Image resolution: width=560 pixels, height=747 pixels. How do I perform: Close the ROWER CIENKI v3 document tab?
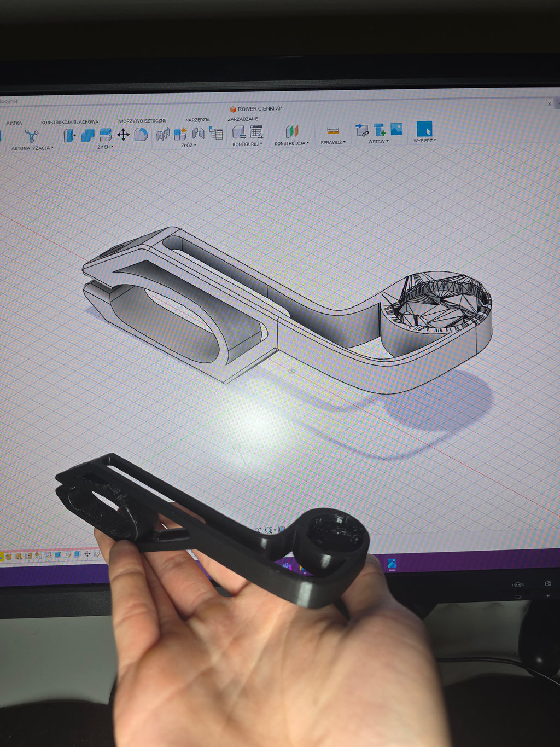point(550,103)
